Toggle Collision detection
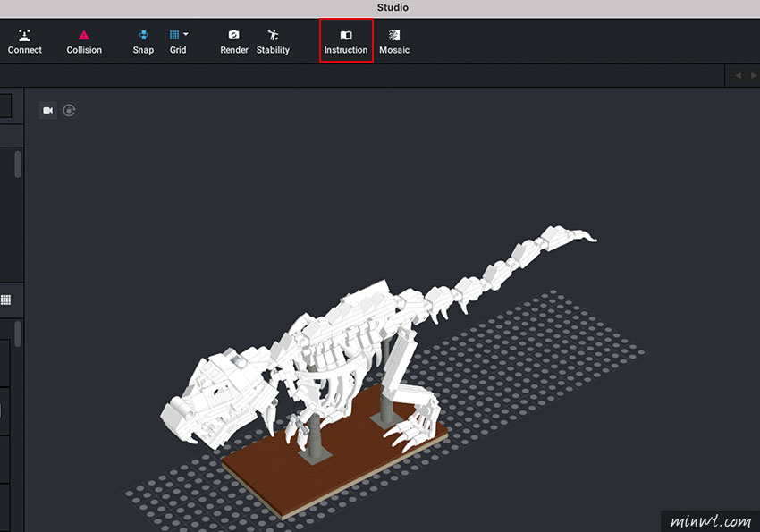The width and height of the screenshot is (760, 532). point(84,42)
